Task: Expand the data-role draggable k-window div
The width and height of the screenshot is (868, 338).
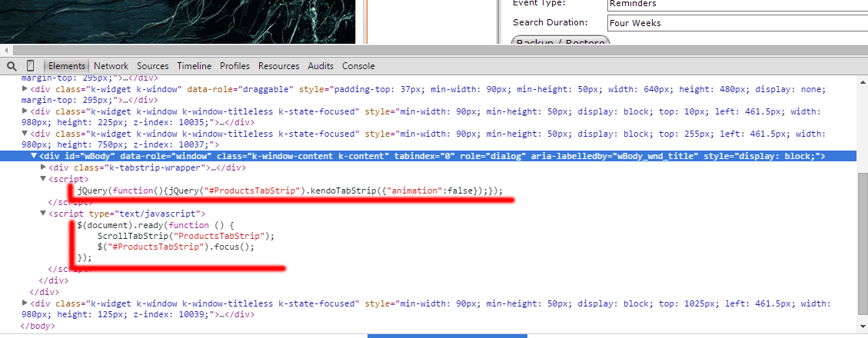Action: (x=25, y=88)
